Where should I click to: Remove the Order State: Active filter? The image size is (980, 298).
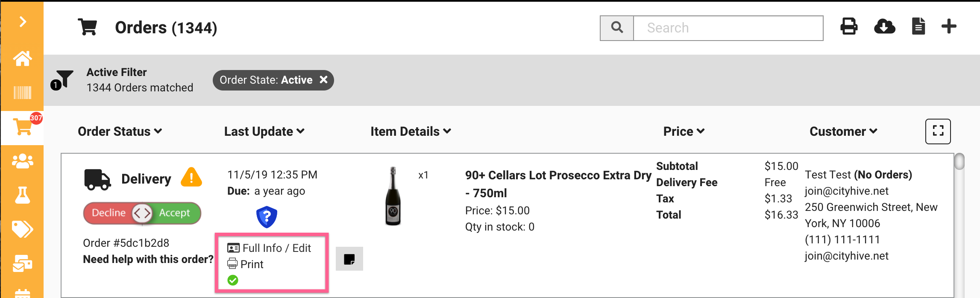(x=324, y=80)
